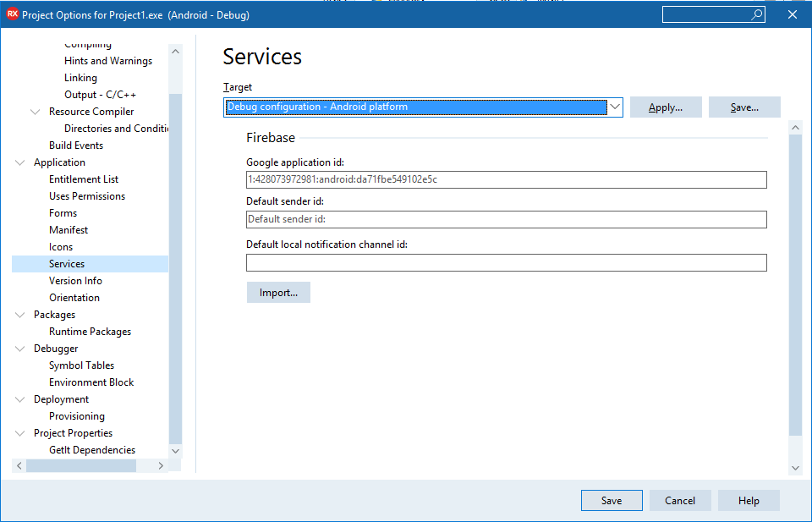Go to the Provisioning page
This screenshot has width=812, height=522.
77,416
